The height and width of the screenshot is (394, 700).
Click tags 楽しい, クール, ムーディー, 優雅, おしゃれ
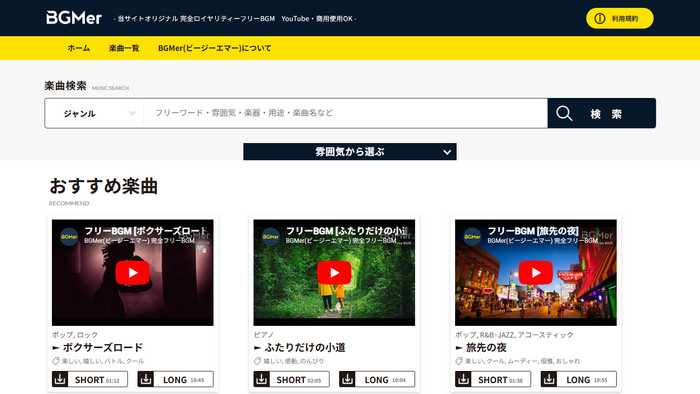[x=523, y=361]
